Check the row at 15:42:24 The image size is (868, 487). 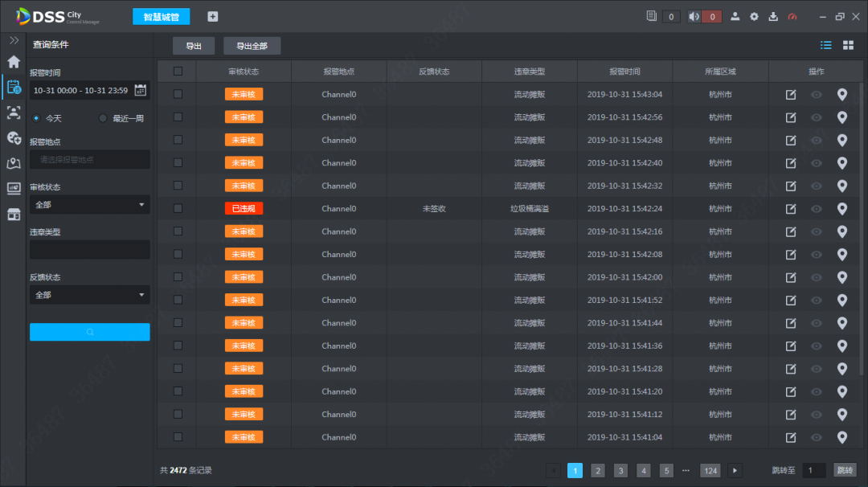(x=178, y=209)
